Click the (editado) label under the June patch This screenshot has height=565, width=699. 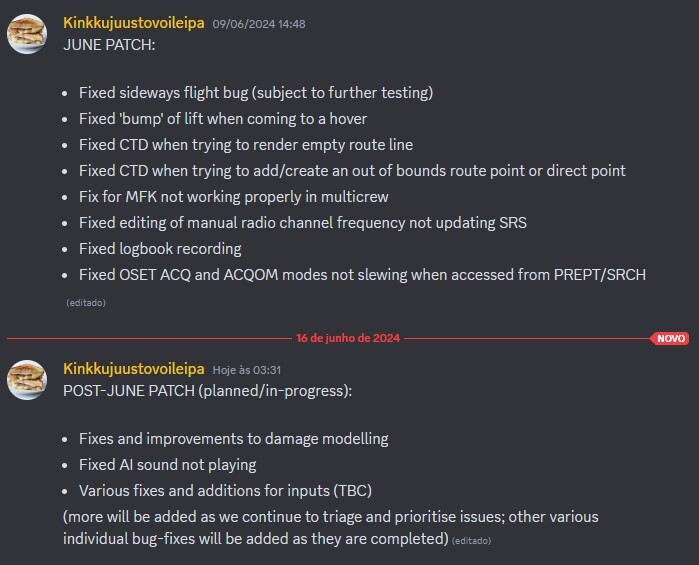coord(86,303)
